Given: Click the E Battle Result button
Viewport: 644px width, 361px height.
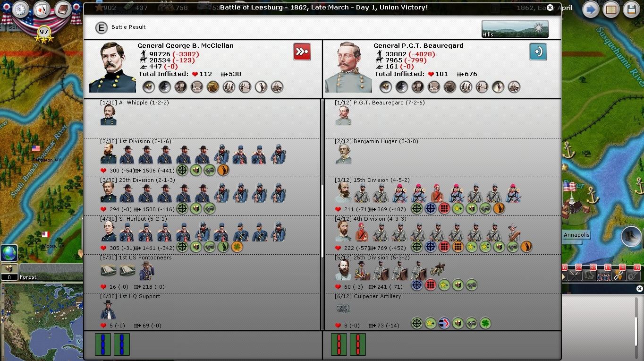Looking at the screenshot, I should 101,27.
